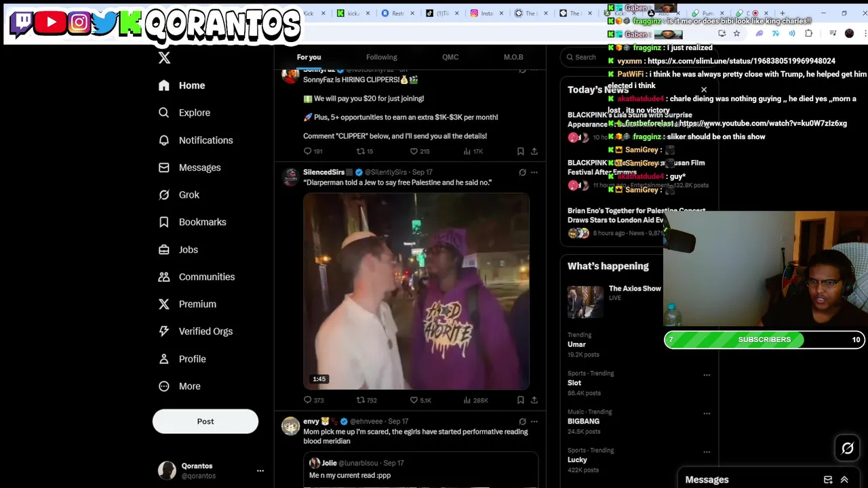Bookmark the SilencedSirs video post
The height and width of the screenshot is (488, 868).
(x=520, y=400)
